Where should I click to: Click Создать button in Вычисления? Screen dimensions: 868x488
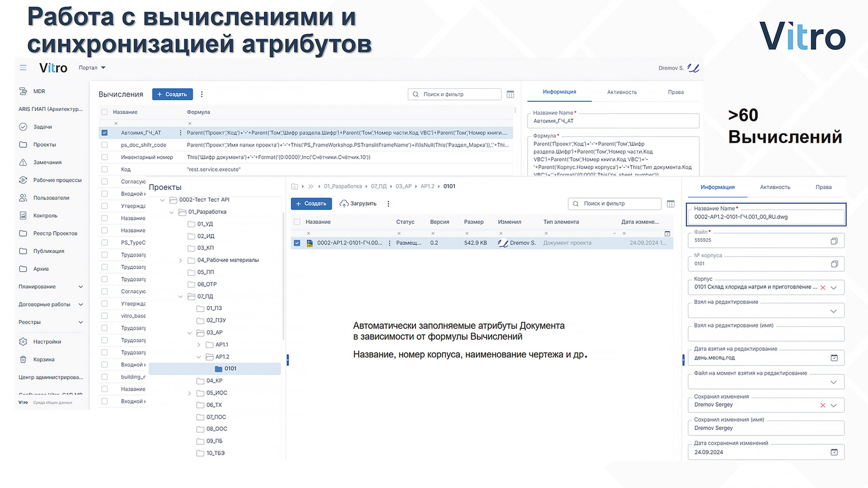pos(172,94)
